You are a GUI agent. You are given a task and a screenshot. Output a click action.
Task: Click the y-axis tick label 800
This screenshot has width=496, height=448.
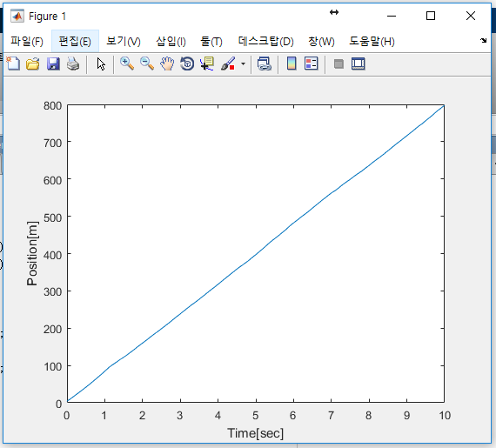coord(52,105)
